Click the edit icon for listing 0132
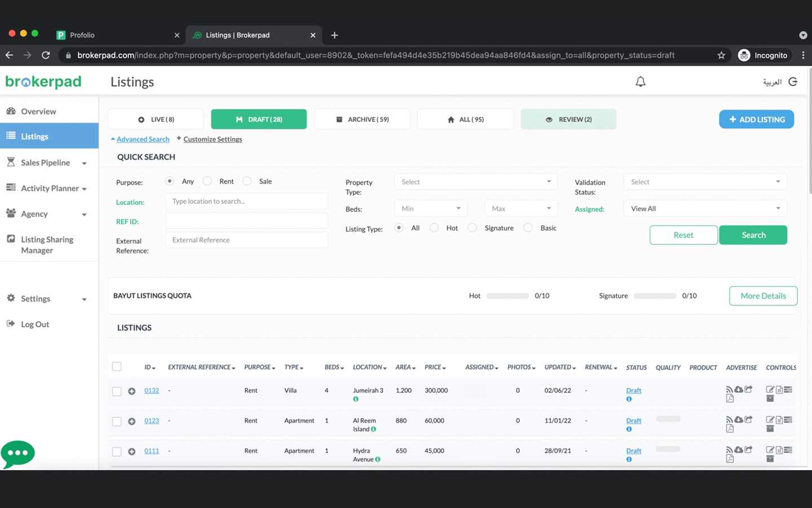The image size is (812, 508). click(770, 389)
